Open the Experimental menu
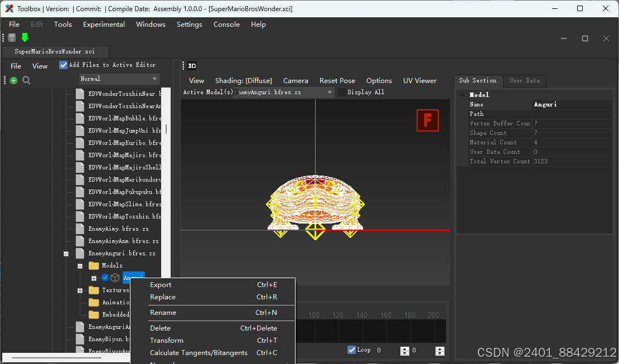 click(x=104, y=25)
